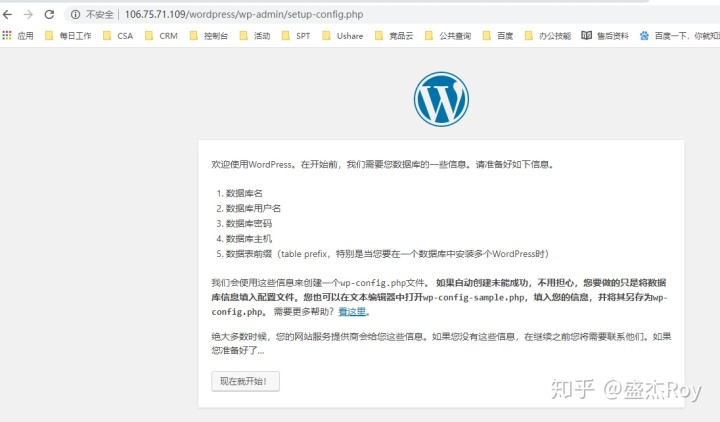This screenshot has height=422, width=720.
Task: Click the list item 数据库用户名
Action: tap(253, 208)
